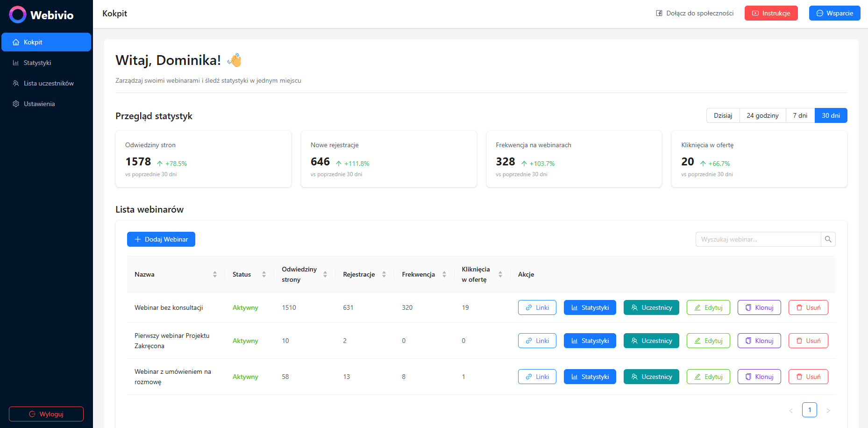Screen dimensions: 868x428
Task: Sort webinars by Rejestracje column
Action: click(384, 274)
